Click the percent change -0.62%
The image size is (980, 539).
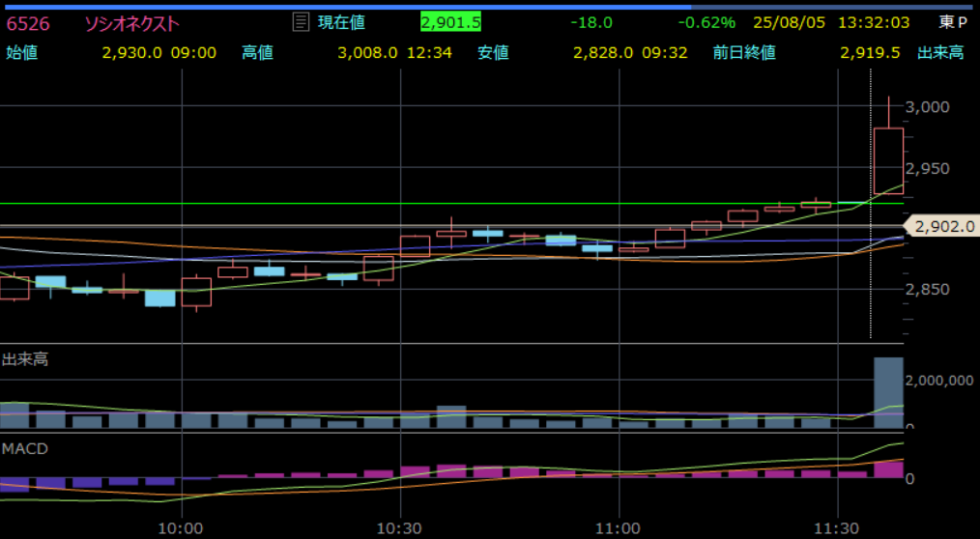point(706,23)
